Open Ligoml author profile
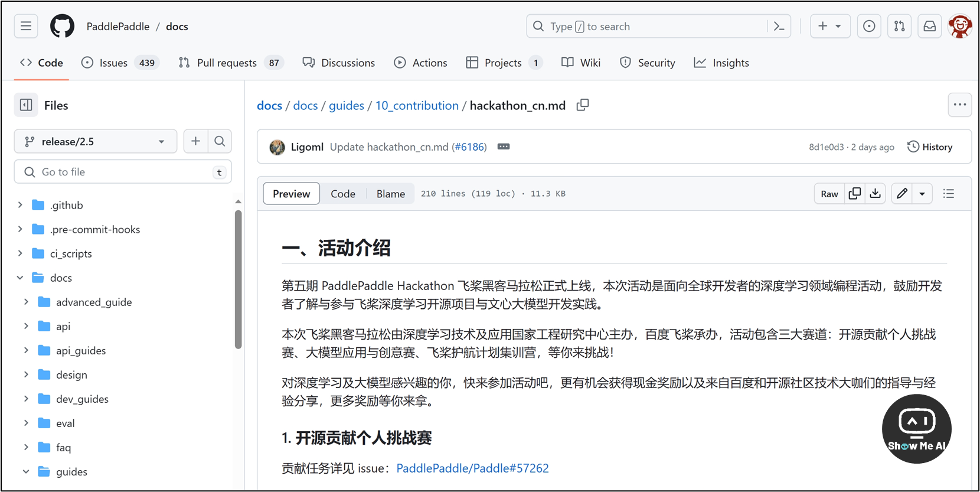The width and height of the screenshot is (980, 492). tap(307, 146)
